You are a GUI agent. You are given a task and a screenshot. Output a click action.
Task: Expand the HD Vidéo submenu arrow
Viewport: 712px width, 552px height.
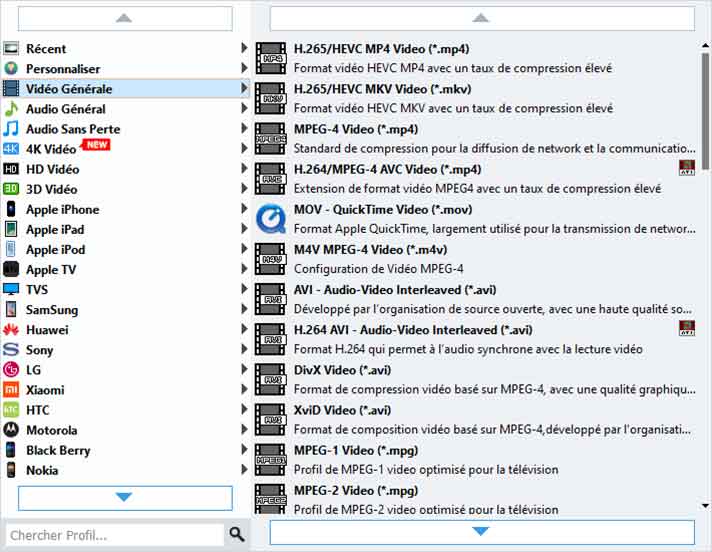pos(244,169)
